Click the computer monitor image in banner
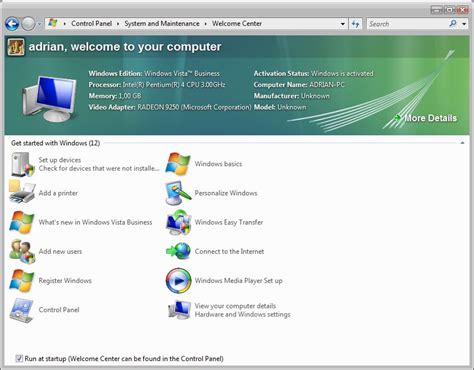Image resolution: width=474 pixels, height=370 pixels. point(50,99)
